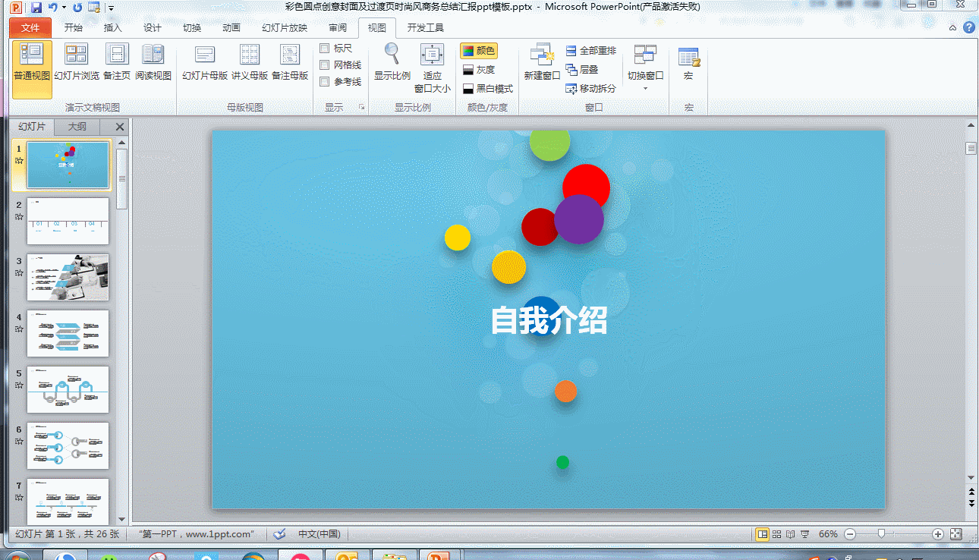Image resolution: width=979 pixels, height=560 pixels.
Task: Open the Macros (宏) button
Action: [x=688, y=62]
